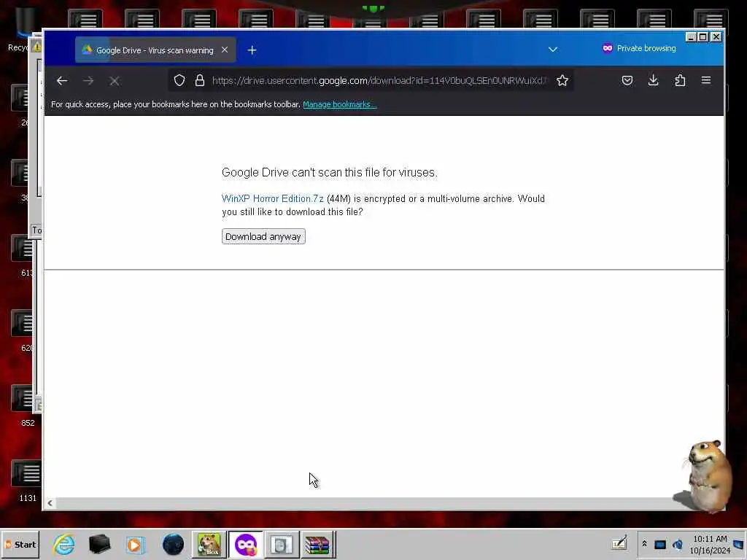Bookmark this page with the star icon
Image resolution: width=747 pixels, height=560 pixels.
point(562,80)
